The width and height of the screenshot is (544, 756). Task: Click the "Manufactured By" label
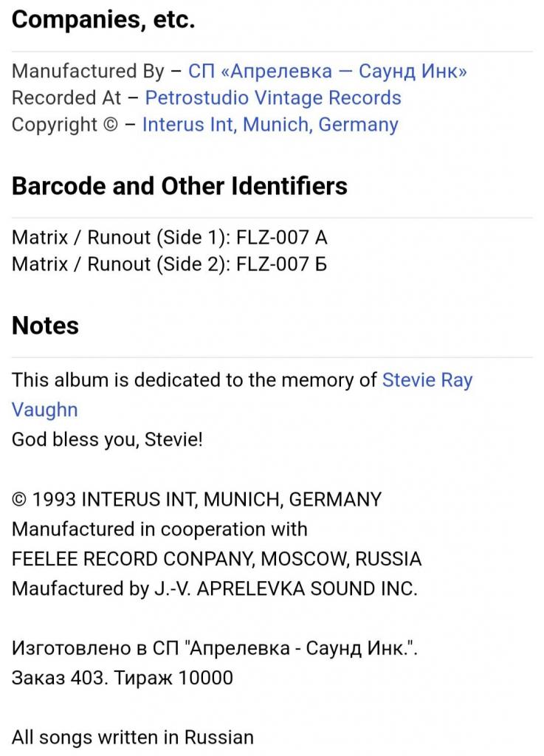pos(88,72)
